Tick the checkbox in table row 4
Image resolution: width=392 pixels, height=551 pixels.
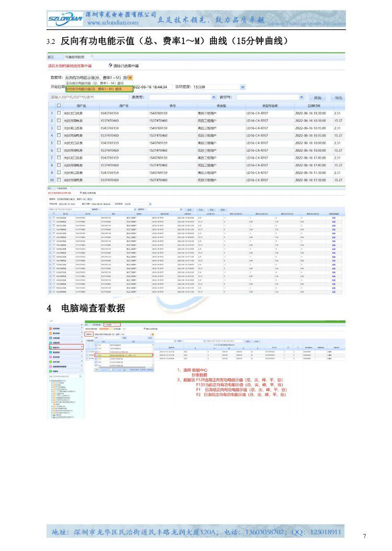59,135
